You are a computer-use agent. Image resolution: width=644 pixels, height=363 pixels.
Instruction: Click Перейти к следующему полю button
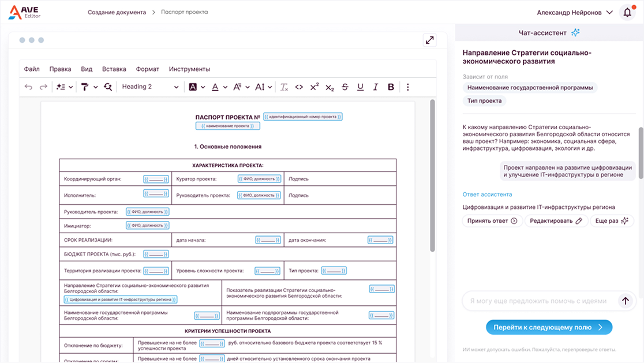pos(548,327)
